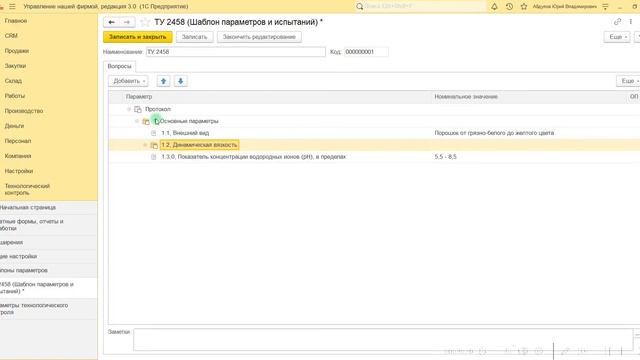The height and width of the screenshot is (360, 640).
Task: Open notifications bell
Action: [x=494, y=7]
